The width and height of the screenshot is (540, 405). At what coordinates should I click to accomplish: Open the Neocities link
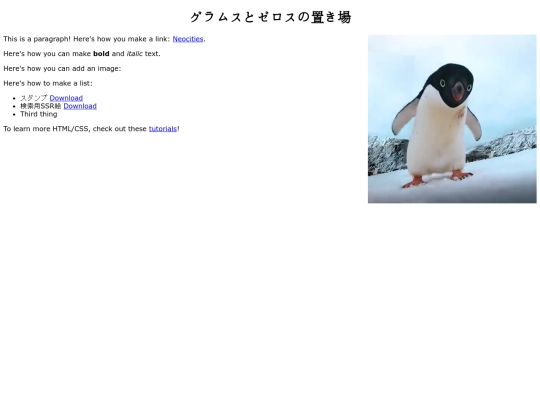coord(188,39)
